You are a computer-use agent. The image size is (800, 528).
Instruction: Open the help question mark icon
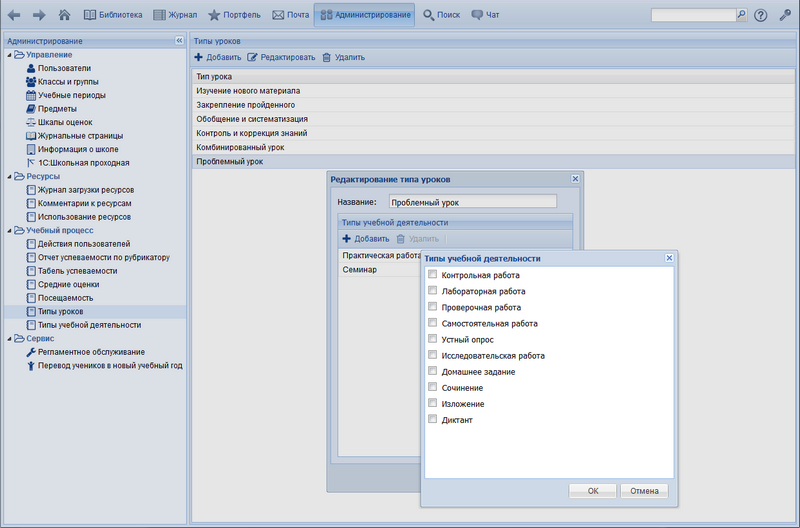pos(760,15)
